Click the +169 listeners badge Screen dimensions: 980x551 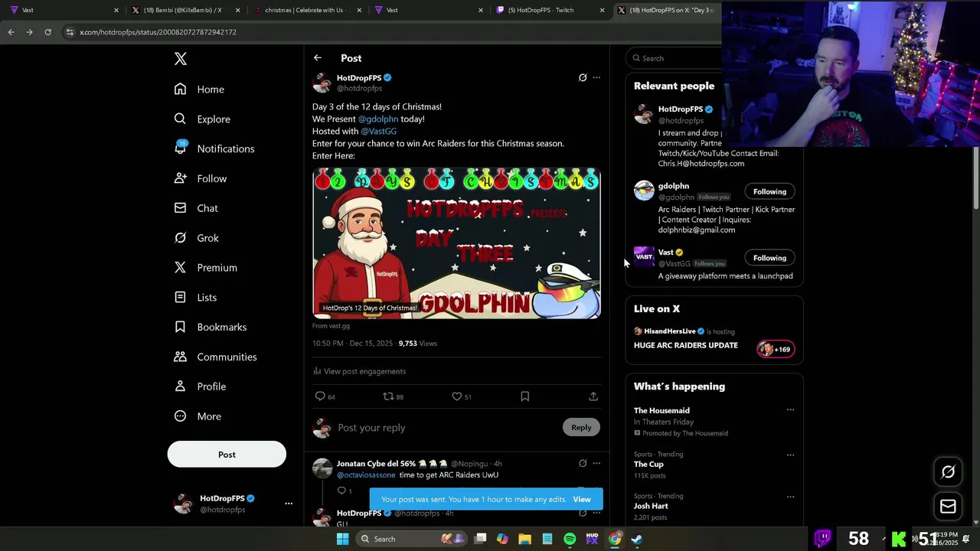click(x=775, y=350)
